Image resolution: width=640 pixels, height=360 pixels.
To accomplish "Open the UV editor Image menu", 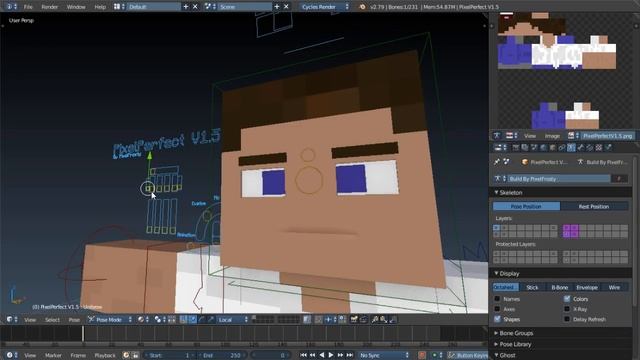I will pos(552,136).
